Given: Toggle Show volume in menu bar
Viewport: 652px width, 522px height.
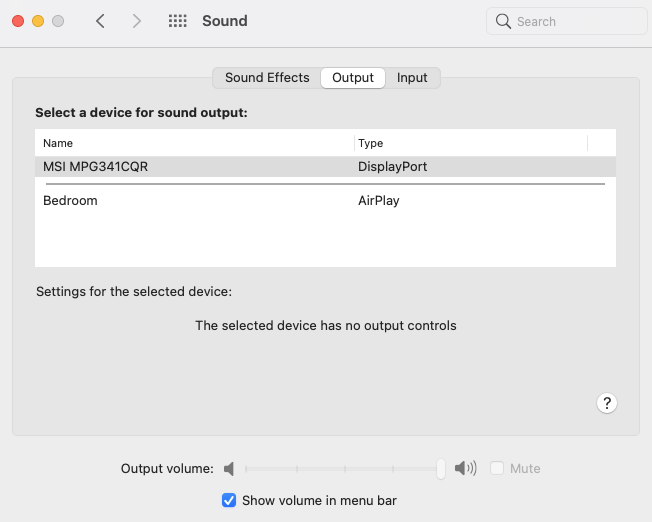Looking at the screenshot, I should [x=229, y=500].
